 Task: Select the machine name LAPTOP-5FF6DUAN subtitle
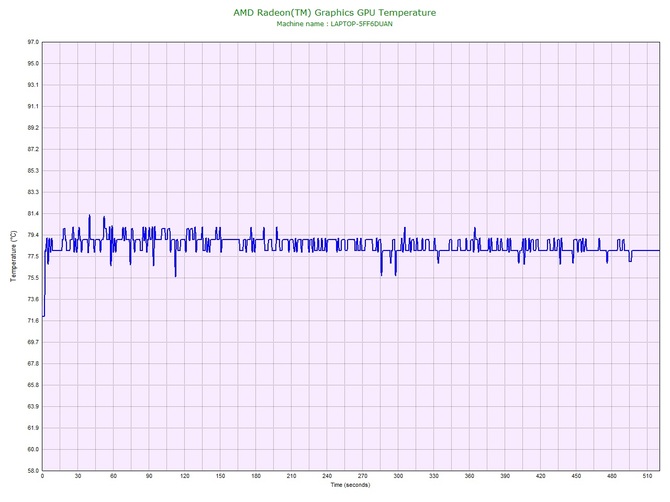coord(334,23)
